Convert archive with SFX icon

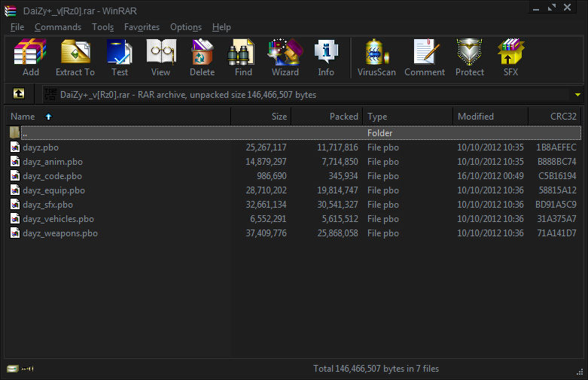pyautogui.click(x=510, y=52)
